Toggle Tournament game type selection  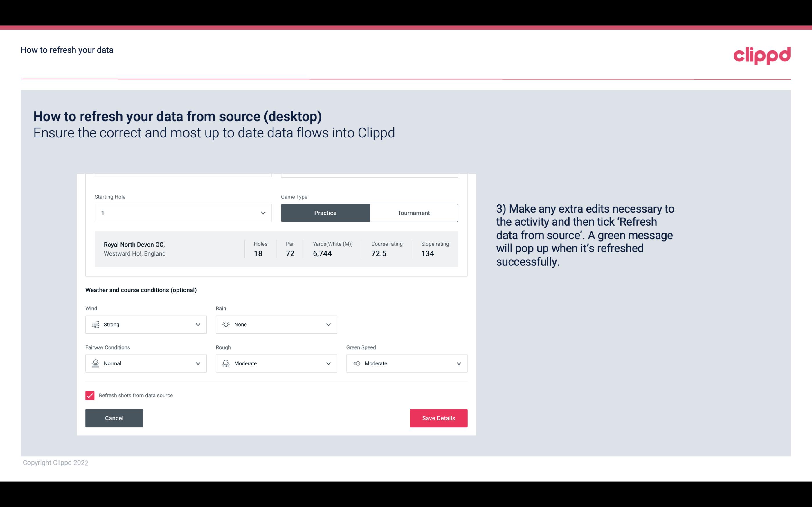[x=413, y=213]
